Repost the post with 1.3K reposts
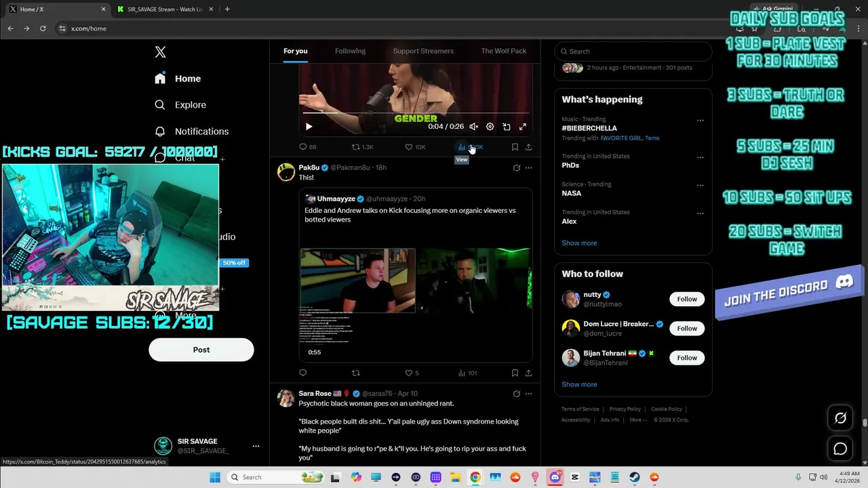 (363, 147)
